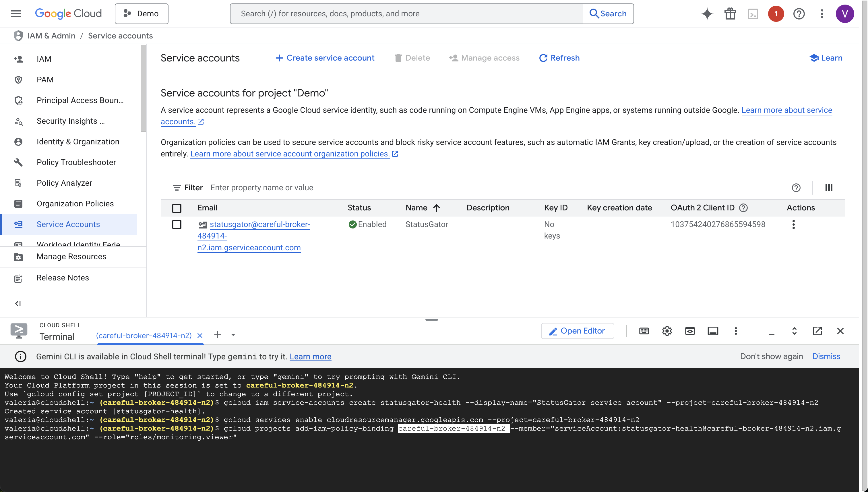Open Actions menu for StatusGator account
The image size is (868, 492).
pyautogui.click(x=793, y=224)
